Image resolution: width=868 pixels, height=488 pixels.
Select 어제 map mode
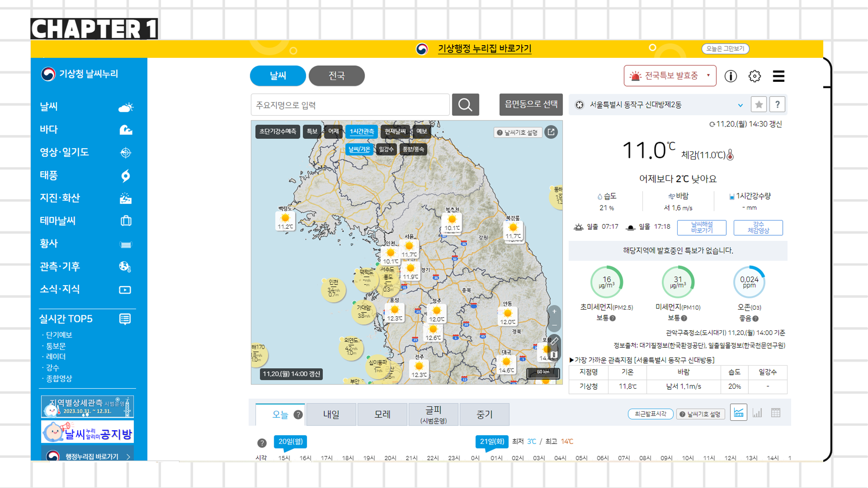click(333, 131)
